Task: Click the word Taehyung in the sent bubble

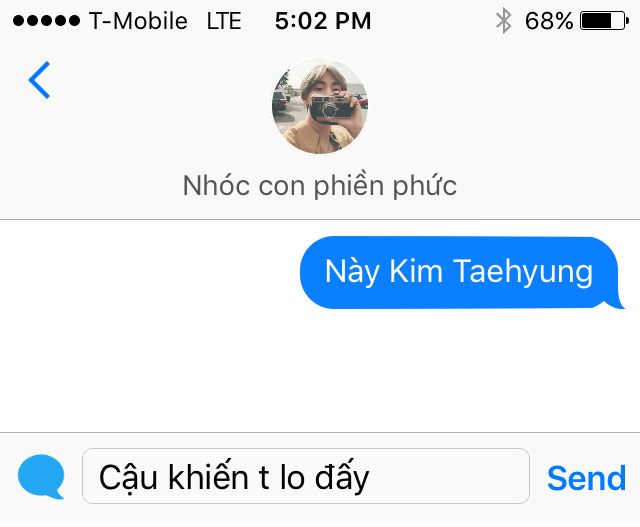Action: 523,272
